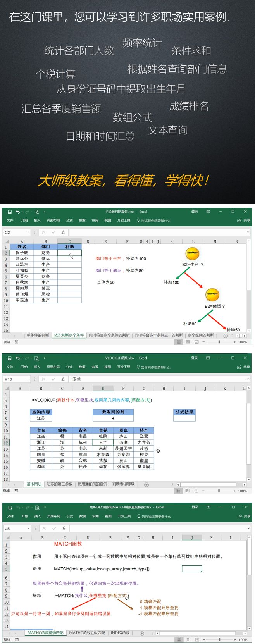Switch to the 单条件的判断 sheet tab
The height and width of the screenshot is (644, 255).
click(x=38, y=335)
